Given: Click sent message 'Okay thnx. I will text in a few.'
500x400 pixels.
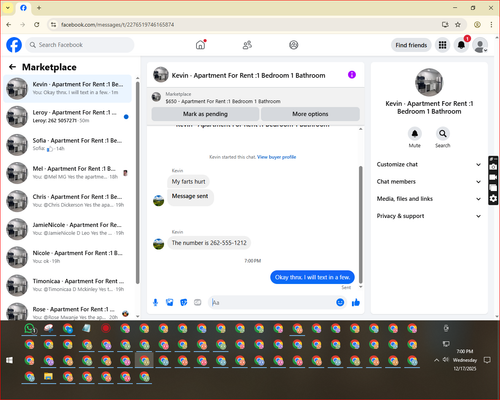Looking at the screenshot, I should pyautogui.click(x=312, y=277).
